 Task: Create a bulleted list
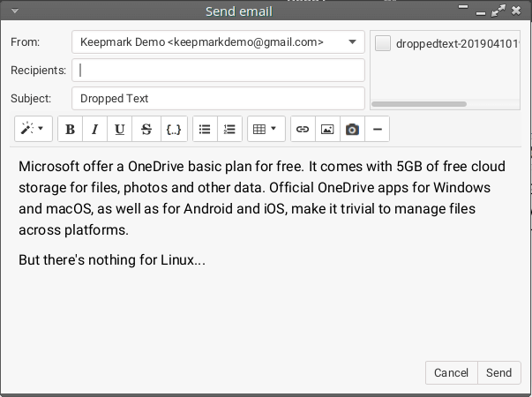click(x=205, y=129)
